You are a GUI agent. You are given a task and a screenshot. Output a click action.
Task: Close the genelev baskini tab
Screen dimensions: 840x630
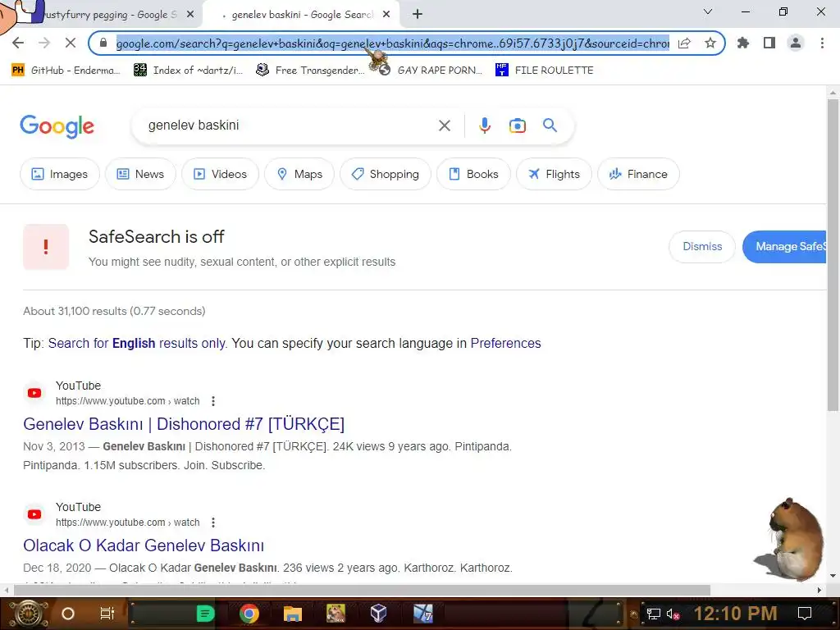(x=386, y=15)
